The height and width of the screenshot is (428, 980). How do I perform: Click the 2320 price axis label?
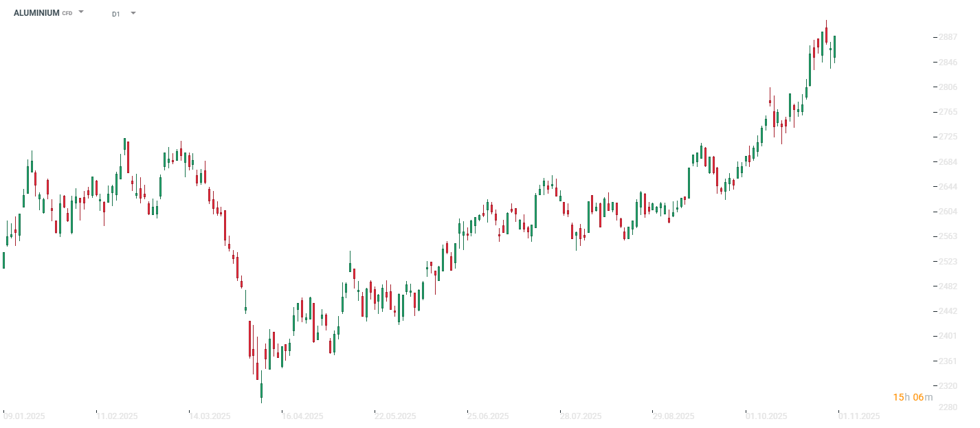[x=948, y=386]
